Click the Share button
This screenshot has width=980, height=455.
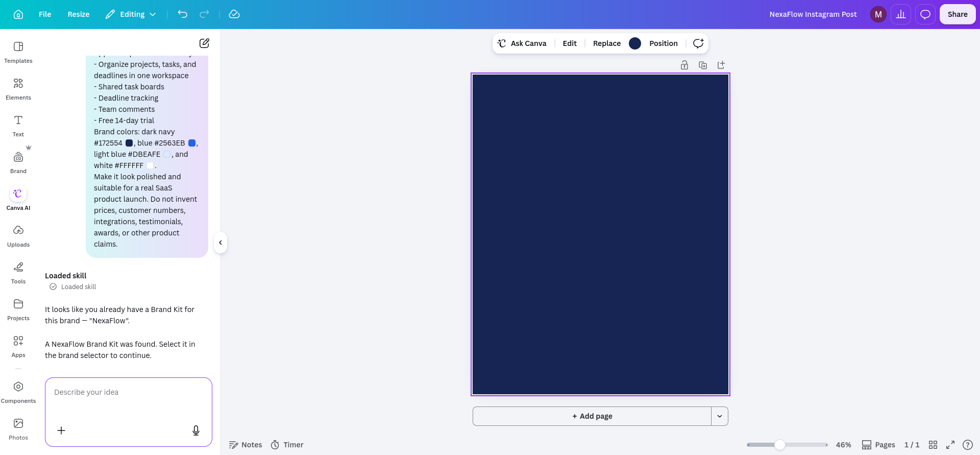click(x=958, y=14)
